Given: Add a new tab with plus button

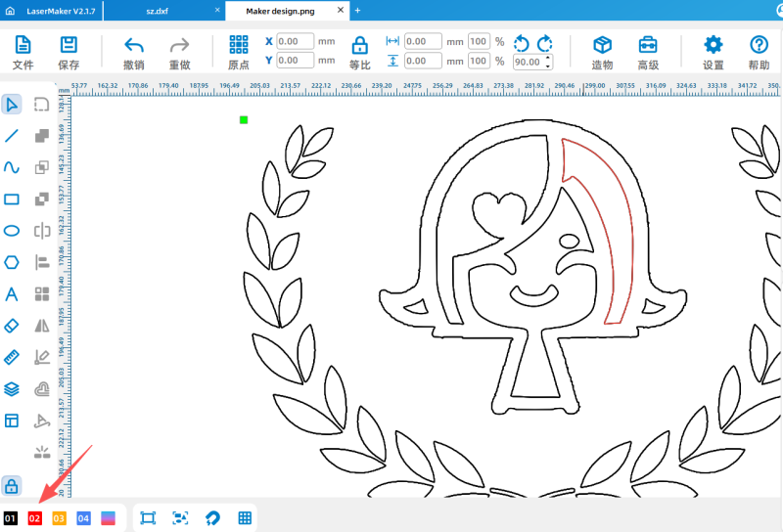Looking at the screenshot, I should tap(357, 11).
